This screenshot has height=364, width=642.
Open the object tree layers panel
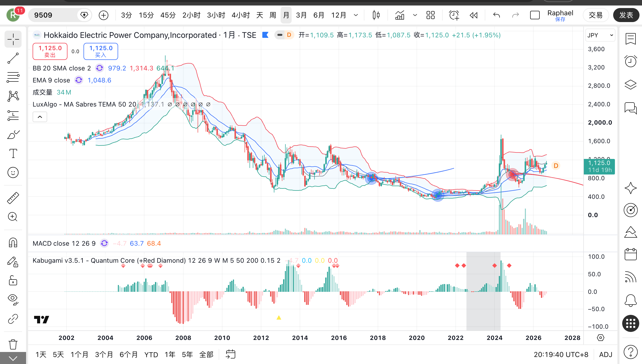[x=630, y=85]
